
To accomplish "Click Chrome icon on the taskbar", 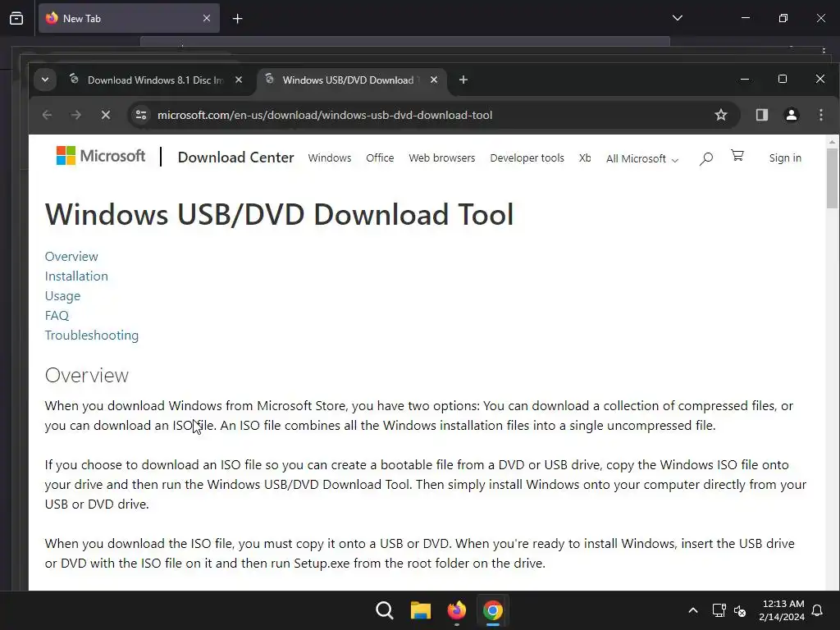I will point(493,610).
